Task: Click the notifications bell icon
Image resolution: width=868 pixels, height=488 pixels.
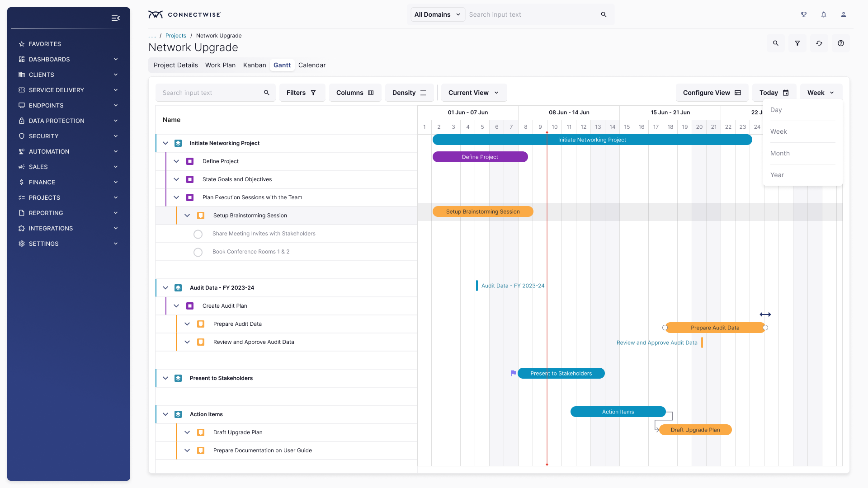Action: (x=824, y=14)
